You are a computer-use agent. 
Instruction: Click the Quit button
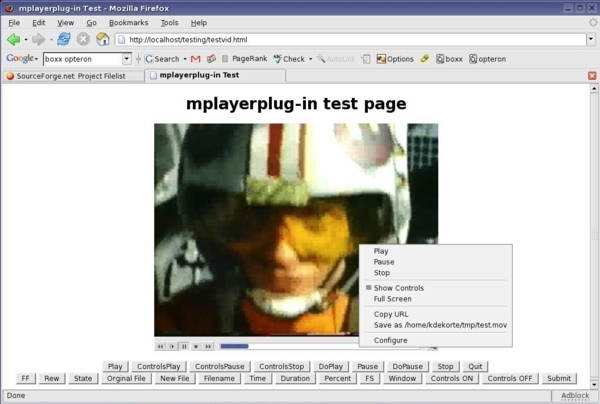pyautogui.click(x=475, y=366)
